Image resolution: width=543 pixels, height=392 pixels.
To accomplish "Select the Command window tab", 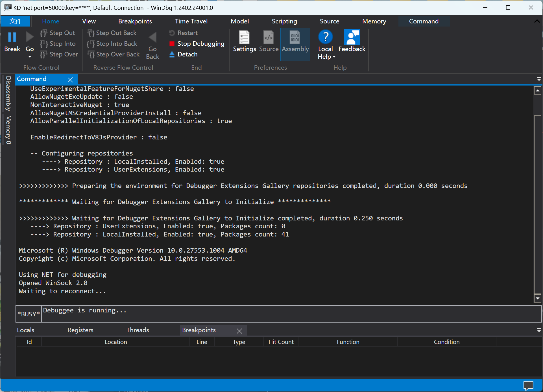I will click(32, 79).
